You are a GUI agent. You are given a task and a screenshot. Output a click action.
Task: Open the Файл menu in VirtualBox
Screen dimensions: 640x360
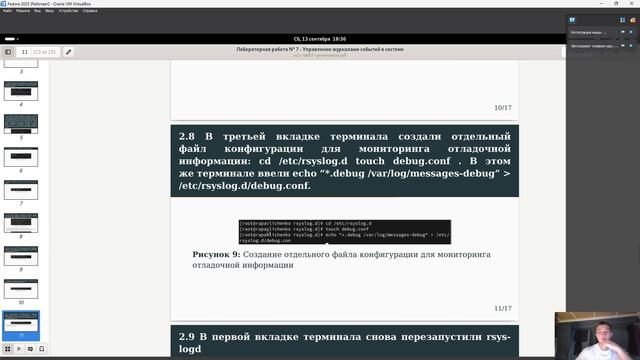7,11
